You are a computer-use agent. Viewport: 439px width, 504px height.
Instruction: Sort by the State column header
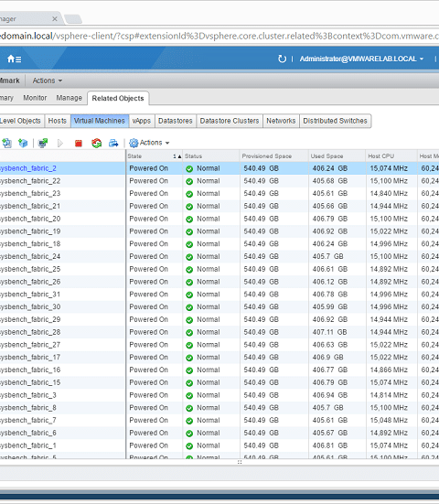155,155
